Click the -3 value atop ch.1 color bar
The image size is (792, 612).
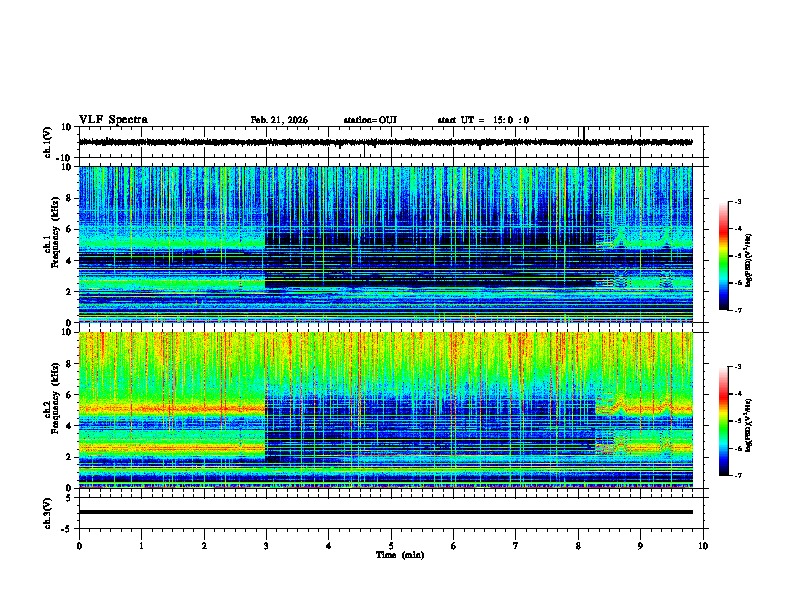(738, 201)
